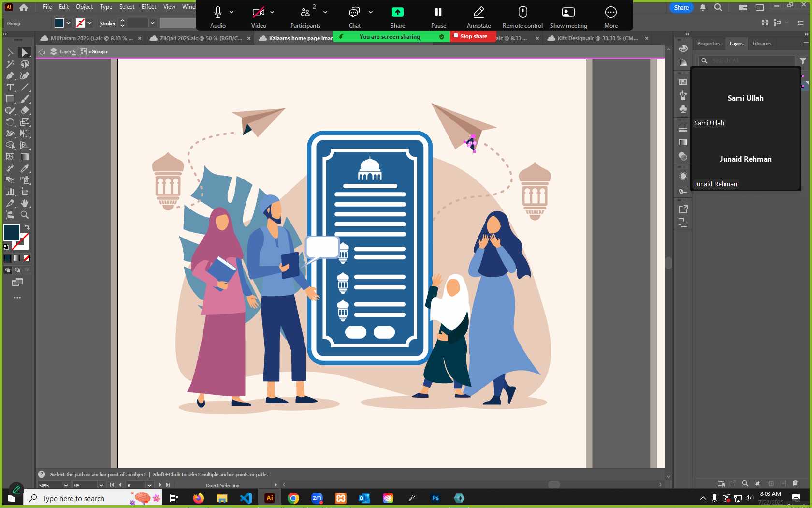
Task: Expand Zoom audio options arrow
Action: point(232,12)
